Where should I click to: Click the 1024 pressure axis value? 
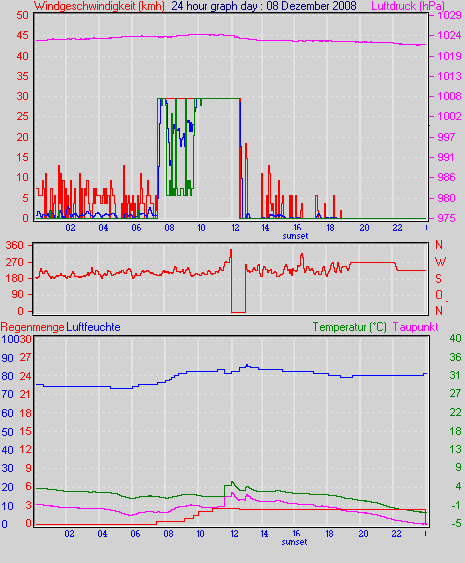(449, 35)
